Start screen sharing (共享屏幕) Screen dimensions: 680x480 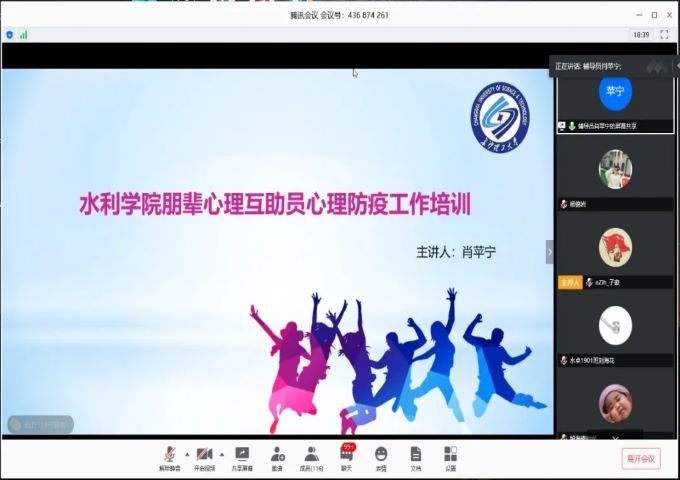click(x=242, y=456)
